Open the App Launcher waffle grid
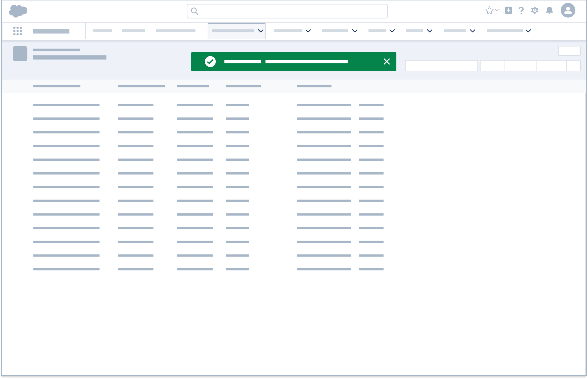This screenshot has height=379, width=588. pos(18,31)
